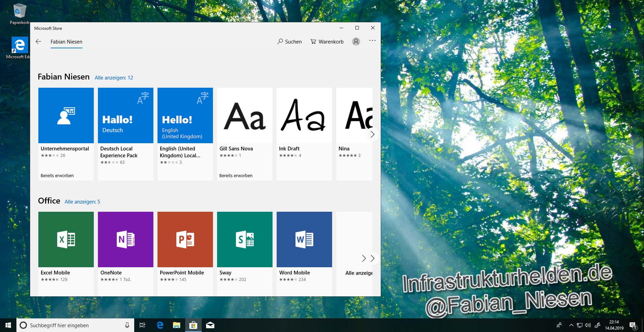Click 'Bereits erworben' under Unternehmensportal
This screenshot has height=332, width=644.
coord(57,176)
